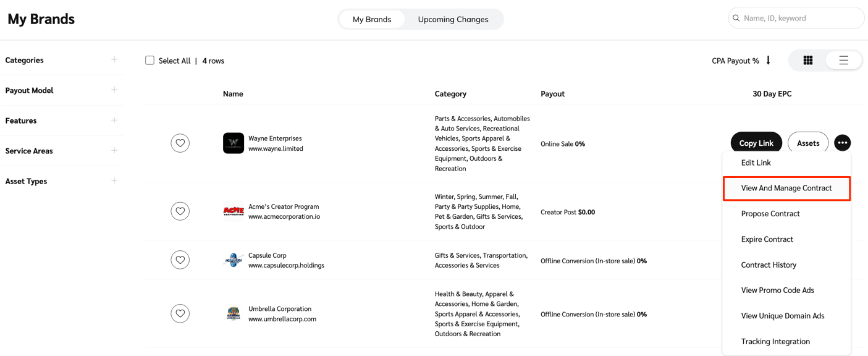
Task: Click heart icon for Acme's Creator Program
Action: point(180,211)
